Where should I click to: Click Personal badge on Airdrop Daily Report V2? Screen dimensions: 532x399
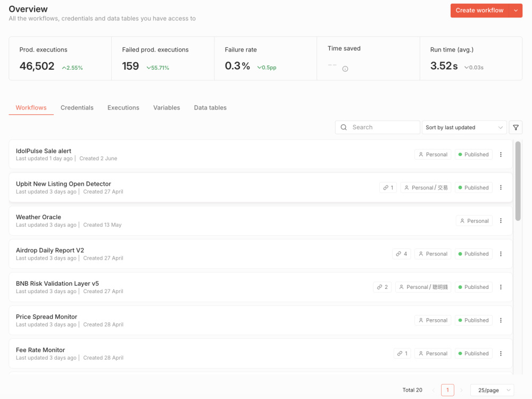[433, 254]
